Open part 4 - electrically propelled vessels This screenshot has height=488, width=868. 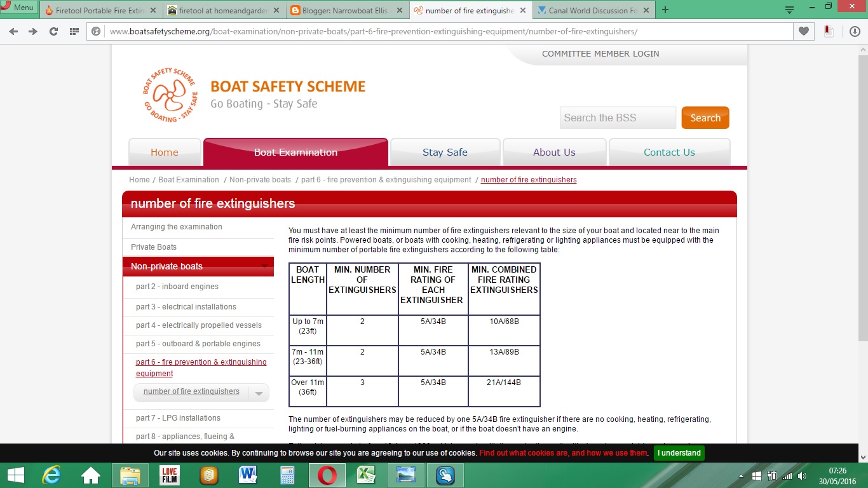199,325
